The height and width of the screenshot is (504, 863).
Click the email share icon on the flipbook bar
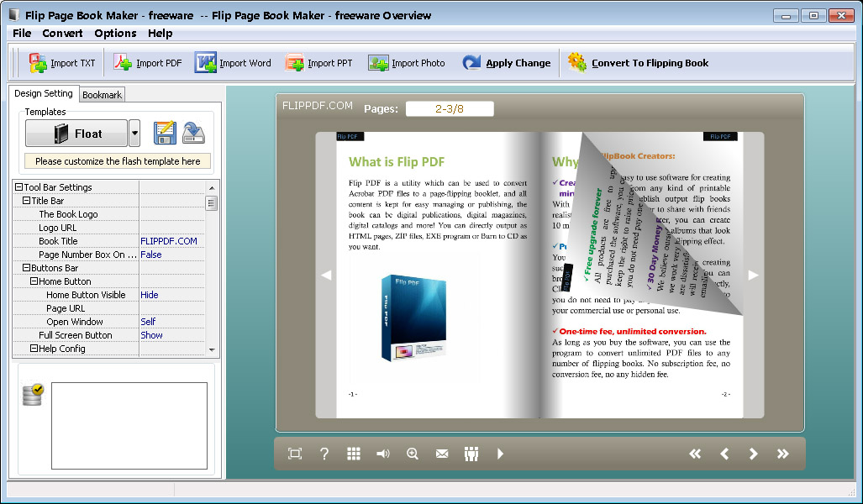click(x=442, y=453)
